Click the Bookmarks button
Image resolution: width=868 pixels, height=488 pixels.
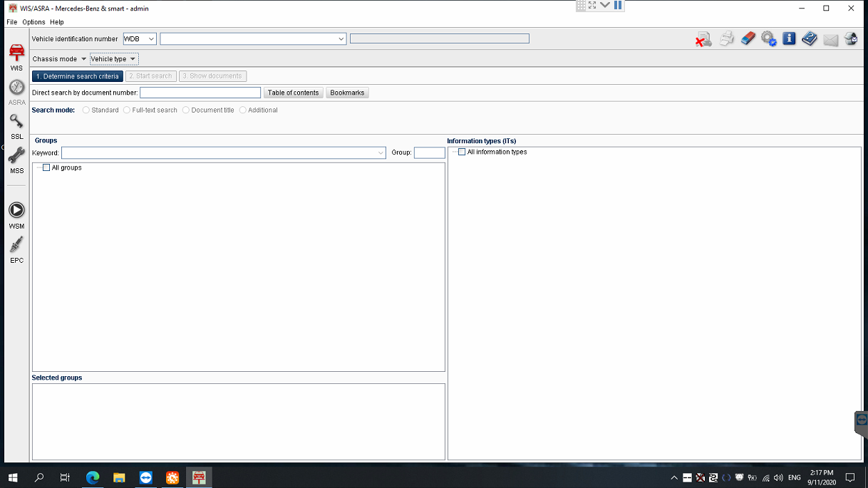pos(347,93)
